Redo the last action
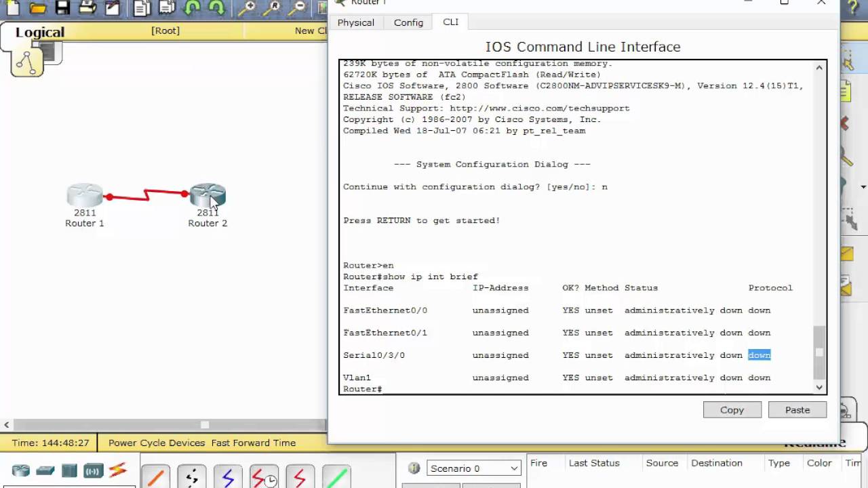 pyautogui.click(x=216, y=8)
